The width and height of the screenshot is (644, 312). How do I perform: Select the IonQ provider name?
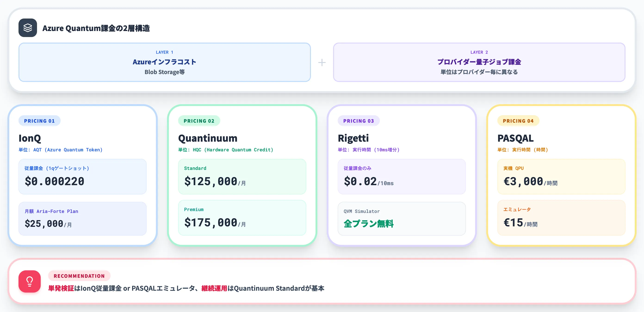point(30,138)
